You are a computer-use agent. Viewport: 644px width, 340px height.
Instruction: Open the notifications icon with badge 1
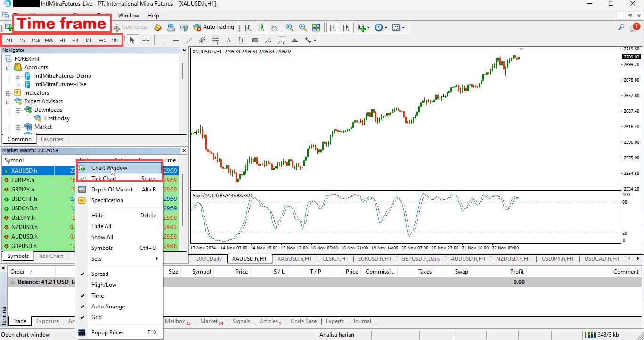tap(635, 27)
